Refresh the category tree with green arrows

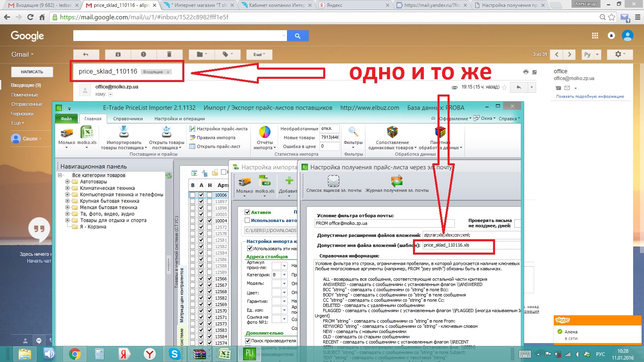[x=169, y=175]
